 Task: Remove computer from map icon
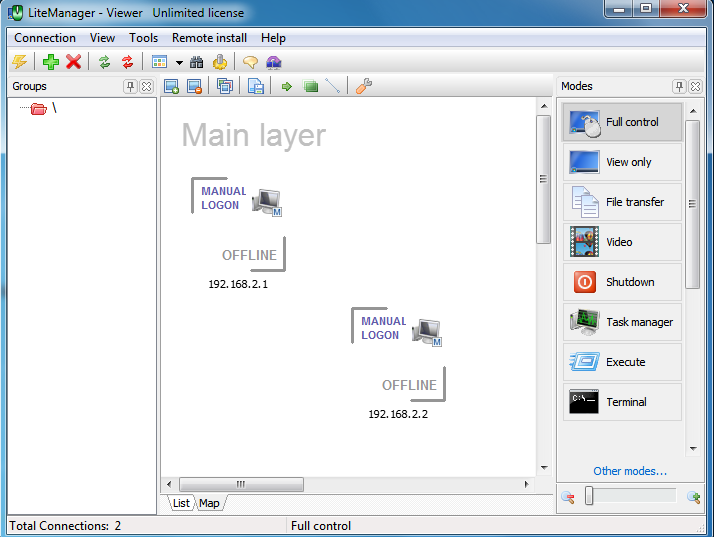pyautogui.click(x=195, y=86)
